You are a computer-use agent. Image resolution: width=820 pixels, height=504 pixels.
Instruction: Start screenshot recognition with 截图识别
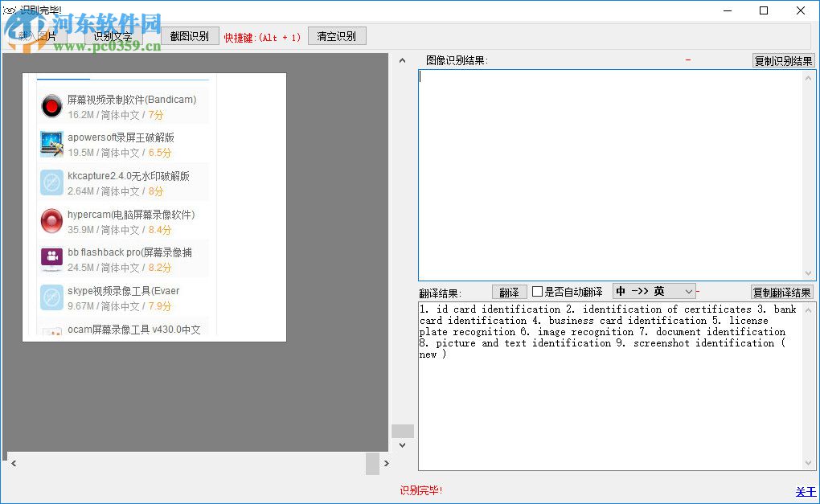[x=190, y=35]
